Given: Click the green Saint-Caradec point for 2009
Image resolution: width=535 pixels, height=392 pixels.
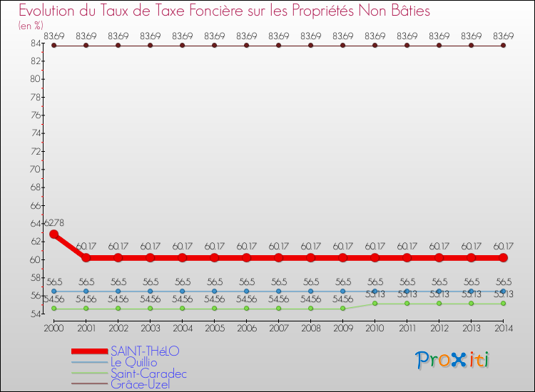Looking at the screenshot, I should click(x=343, y=309).
